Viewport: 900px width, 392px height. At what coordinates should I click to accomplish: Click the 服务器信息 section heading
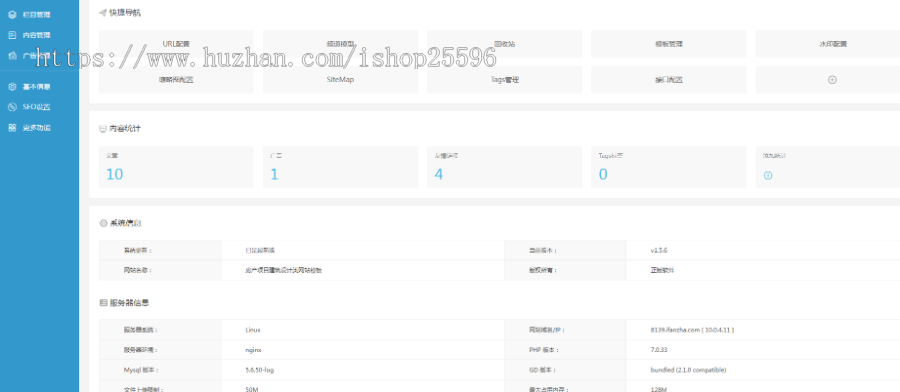pos(130,302)
